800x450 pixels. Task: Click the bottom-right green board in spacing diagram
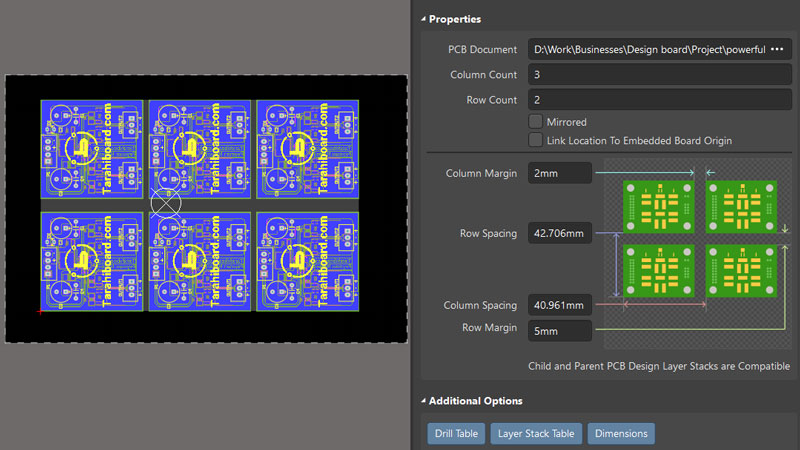(x=743, y=269)
